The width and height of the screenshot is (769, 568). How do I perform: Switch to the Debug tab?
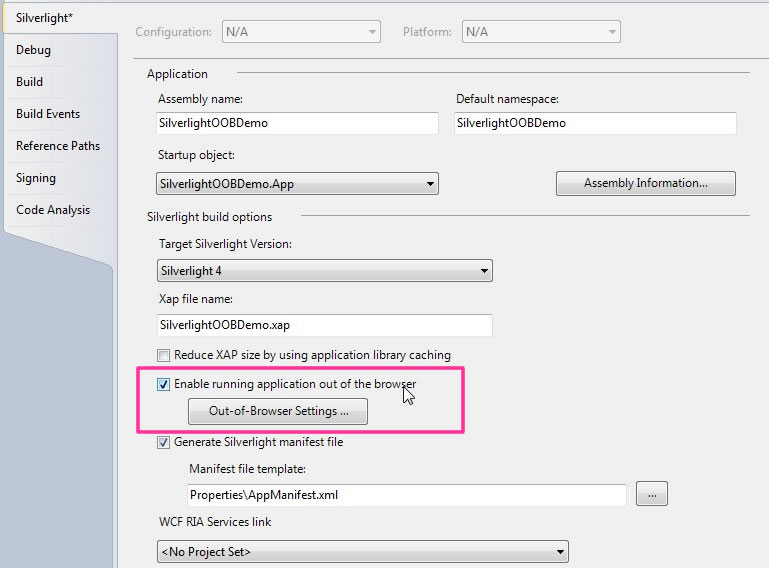(x=33, y=50)
